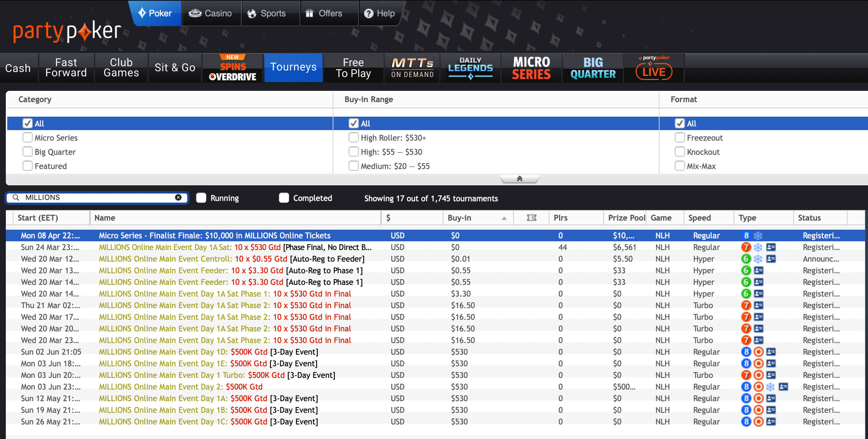
Task: Switch to the Sit & Go tab
Action: 175,68
